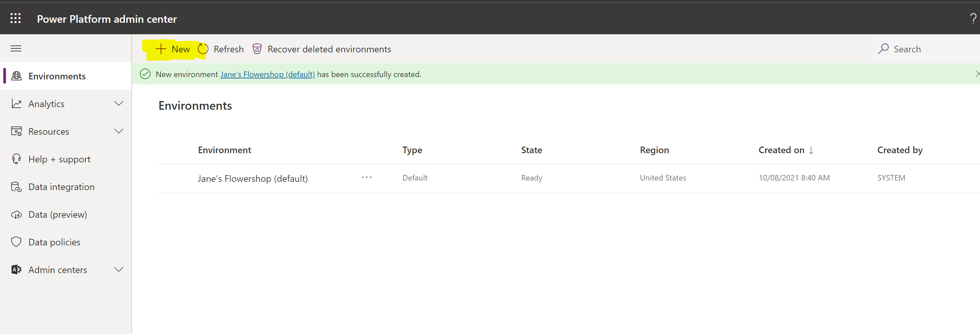The image size is (980, 334).
Task: Sort by Created on column header
Action: click(x=781, y=150)
